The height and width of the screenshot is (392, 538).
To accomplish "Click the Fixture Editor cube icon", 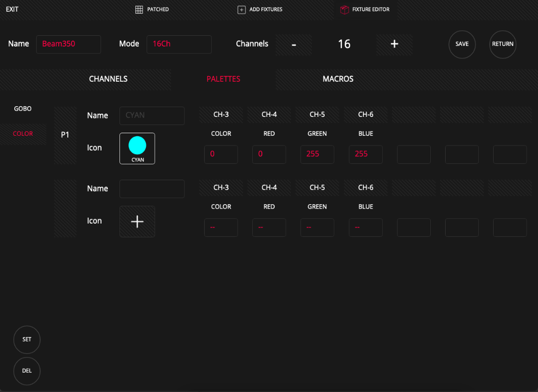I will pos(344,10).
